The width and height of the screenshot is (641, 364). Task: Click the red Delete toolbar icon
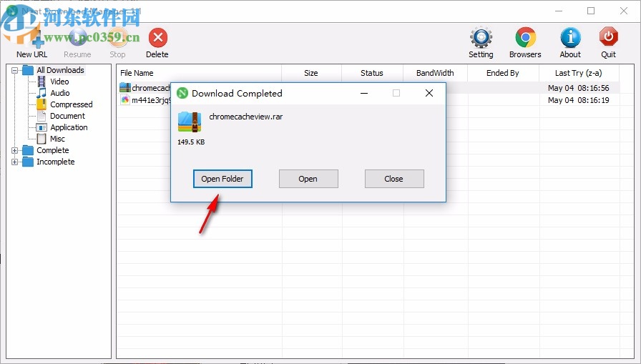158,38
